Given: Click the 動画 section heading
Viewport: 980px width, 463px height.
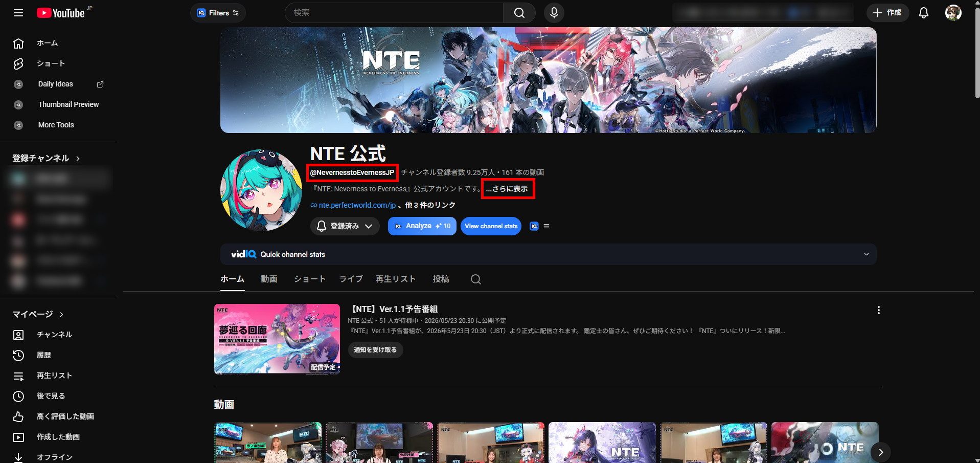Looking at the screenshot, I should 224,405.
